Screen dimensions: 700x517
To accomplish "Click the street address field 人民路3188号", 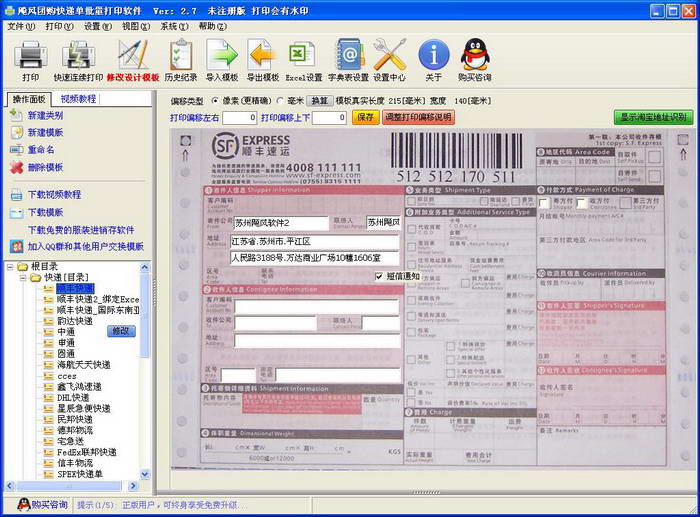I will tap(315, 258).
